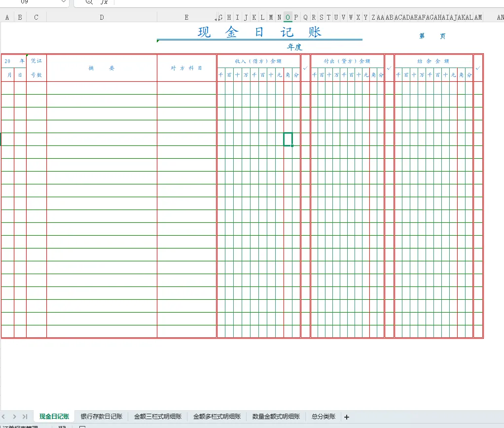The width and height of the screenshot is (504, 428).
Task: Click the 结余金额 header cell
Action: tap(433, 61)
